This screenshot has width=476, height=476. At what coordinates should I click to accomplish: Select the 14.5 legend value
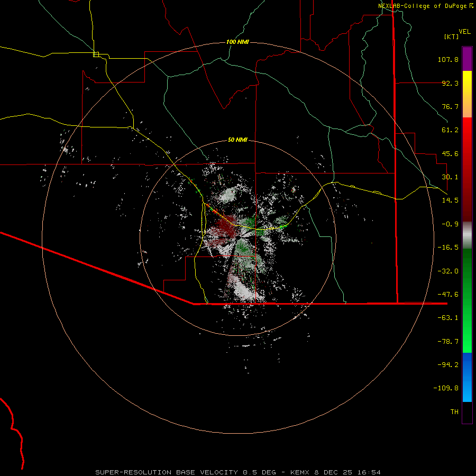point(450,200)
